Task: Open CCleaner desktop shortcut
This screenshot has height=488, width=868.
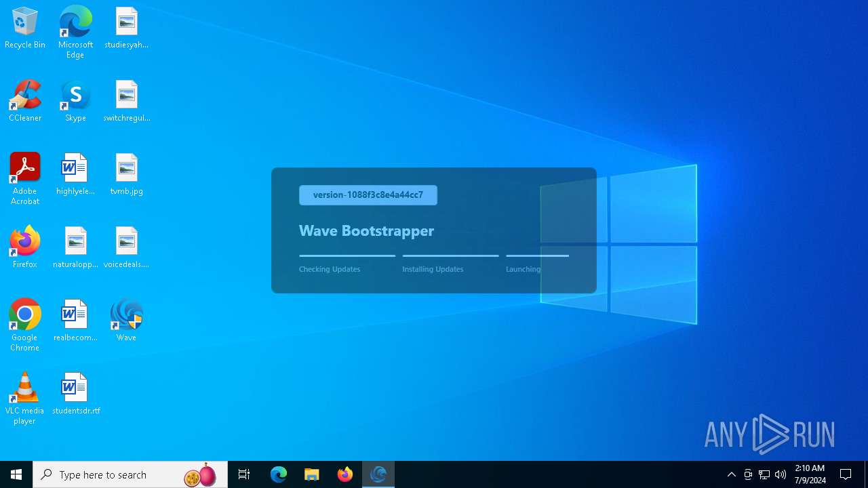Action: pos(25,102)
